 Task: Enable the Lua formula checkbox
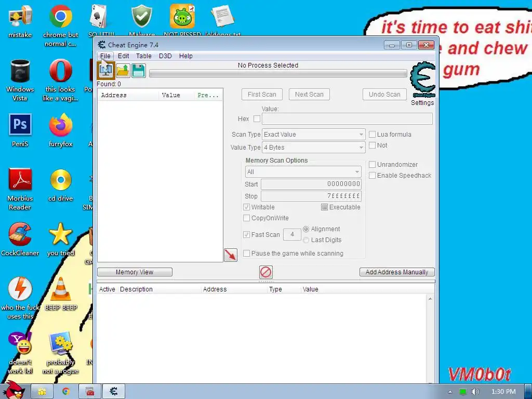372,135
